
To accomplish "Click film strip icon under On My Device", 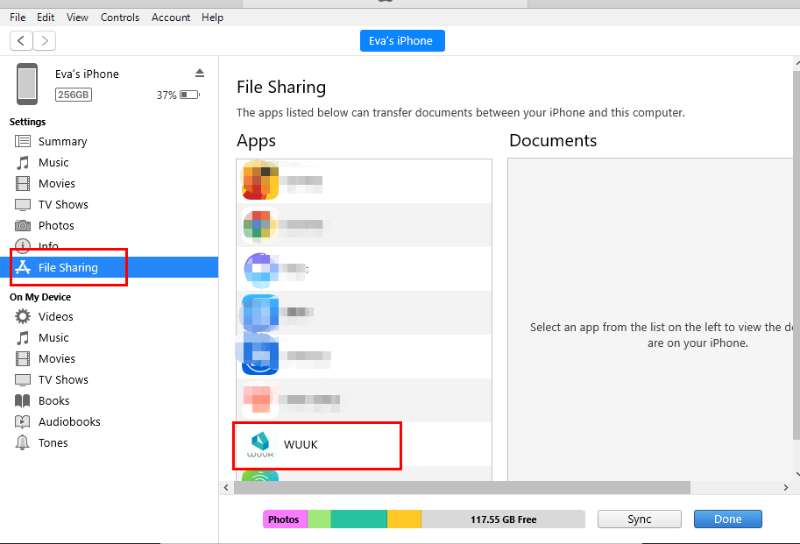I will pyautogui.click(x=22, y=358).
